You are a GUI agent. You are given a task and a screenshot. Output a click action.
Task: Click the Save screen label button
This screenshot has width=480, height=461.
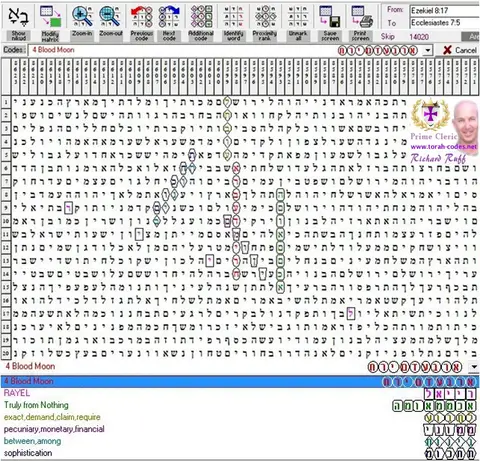330,36
